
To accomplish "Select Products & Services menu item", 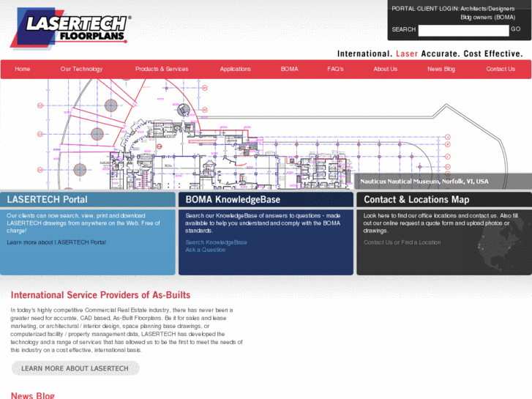I will (x=162, y=69).
